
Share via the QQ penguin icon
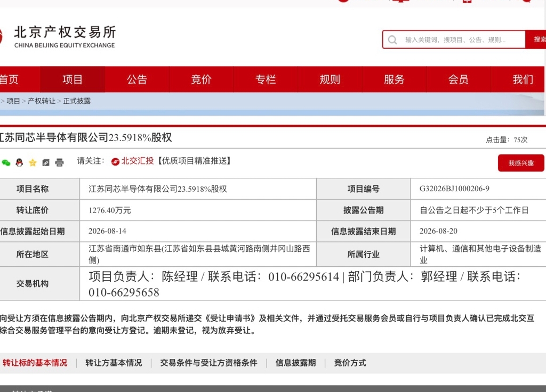point(20,162)
